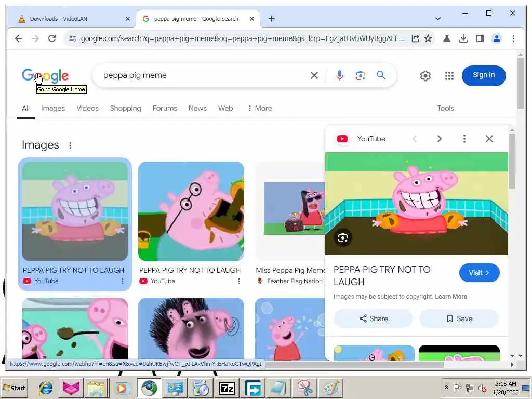
Task: Start voice search with microphone icon
Action: coord(340,75)
